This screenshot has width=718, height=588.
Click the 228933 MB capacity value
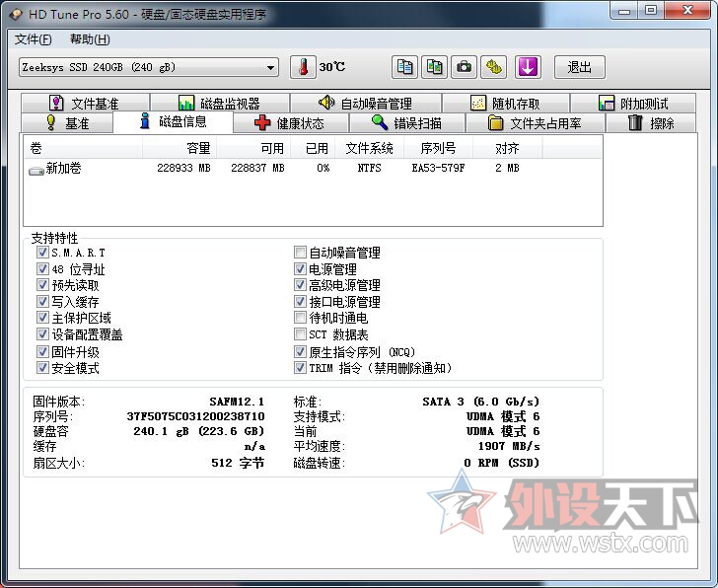tap(183, 168)
